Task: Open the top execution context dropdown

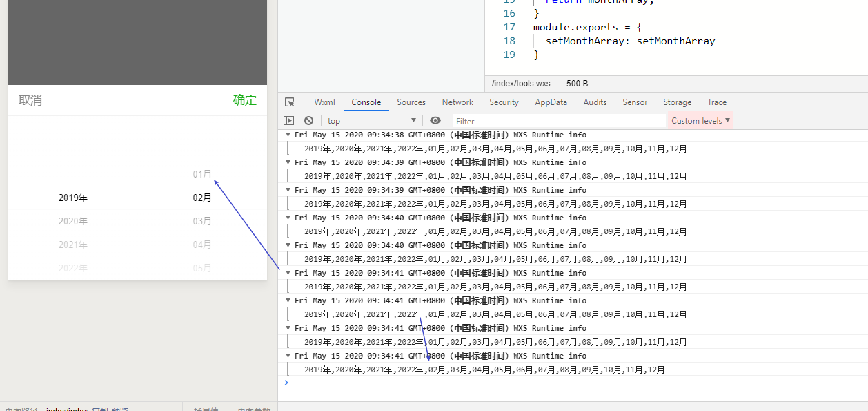Action: 372,120
